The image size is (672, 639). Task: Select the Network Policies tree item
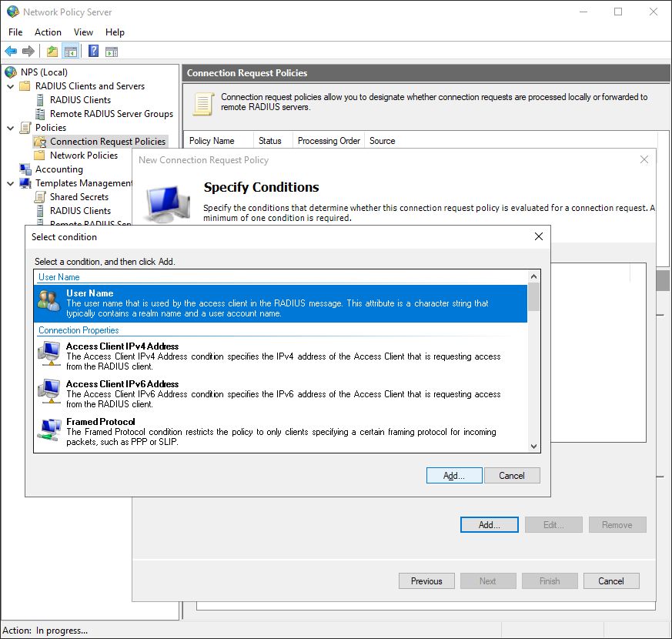click(x=84, y=156)
